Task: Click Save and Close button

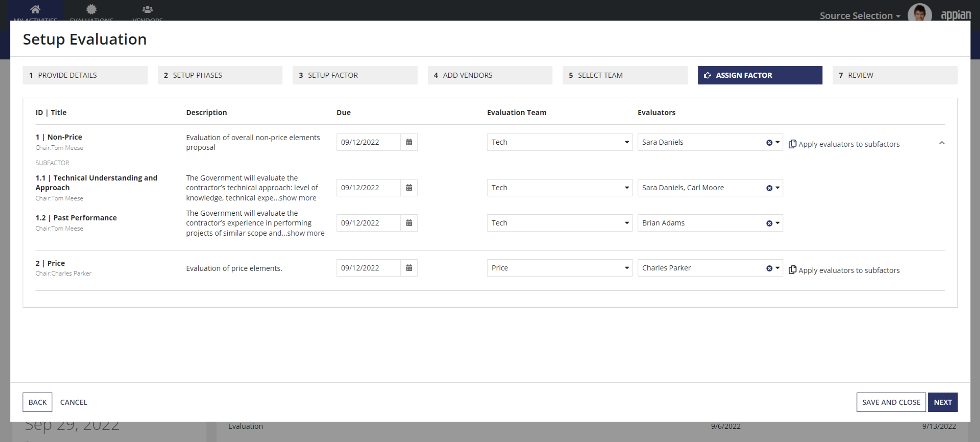Action: tap(891, 402)
